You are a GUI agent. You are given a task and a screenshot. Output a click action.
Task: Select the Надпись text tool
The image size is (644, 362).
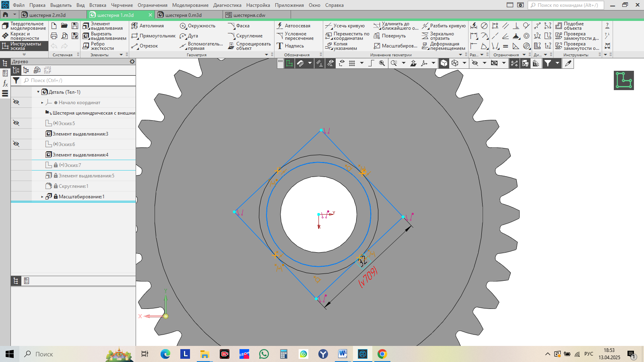[290, 46]
